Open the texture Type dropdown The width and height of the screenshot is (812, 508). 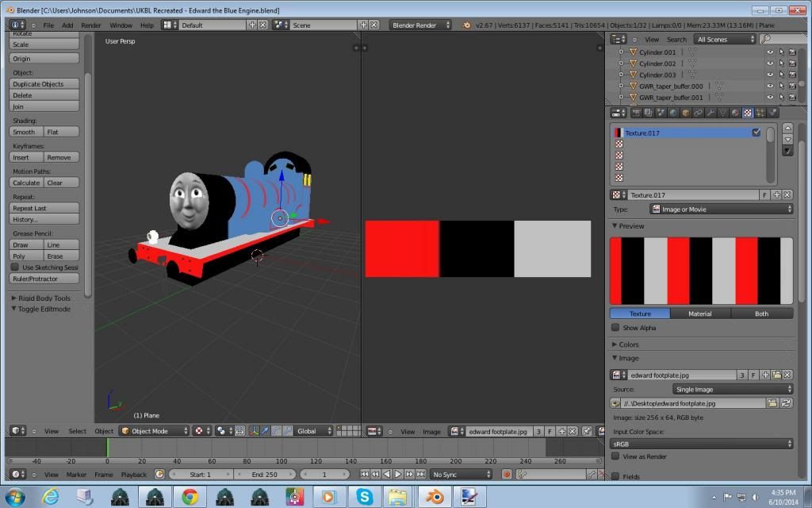pos(722,210)
